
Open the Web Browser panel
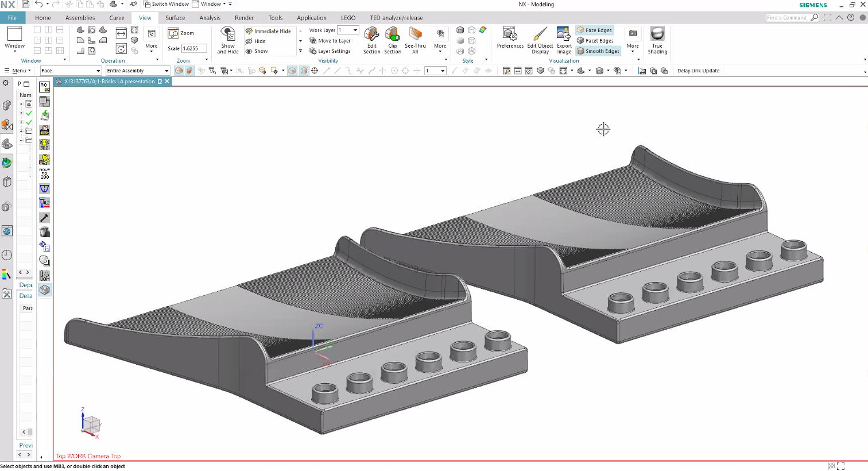pyautogui.click(x=7, y=231)
